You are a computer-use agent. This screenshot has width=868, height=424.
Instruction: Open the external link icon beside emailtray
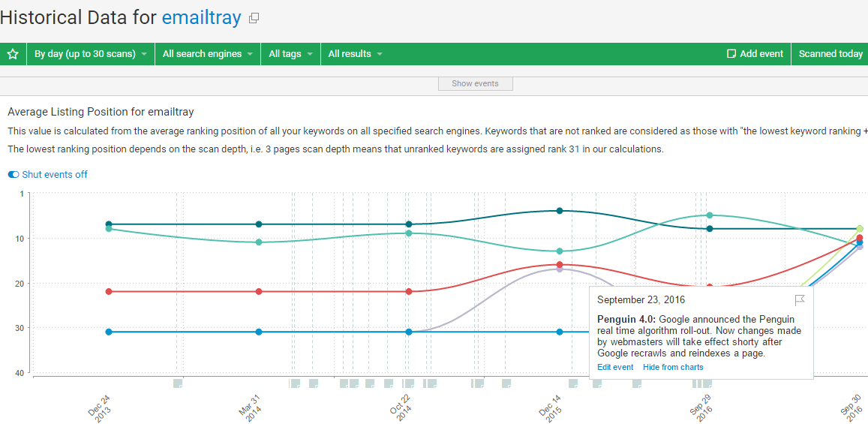[254, 18]
